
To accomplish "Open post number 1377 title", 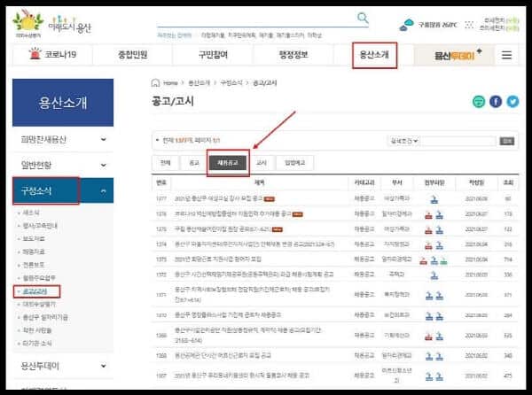I will [218, 198].
